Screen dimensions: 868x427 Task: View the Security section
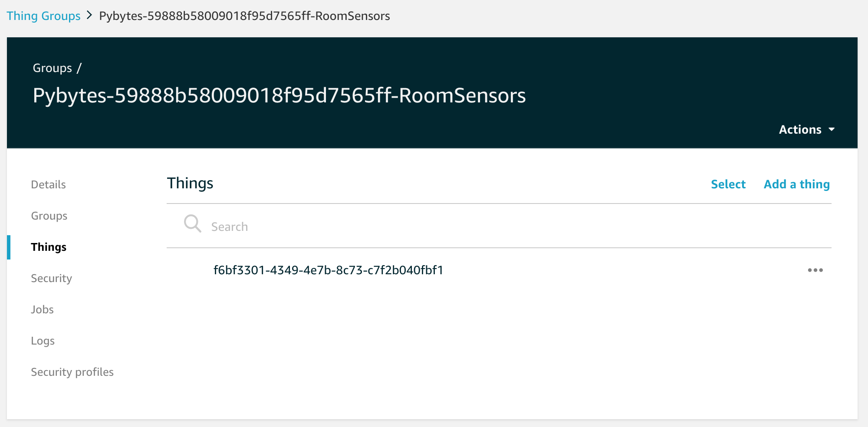(x=51, y=278)
